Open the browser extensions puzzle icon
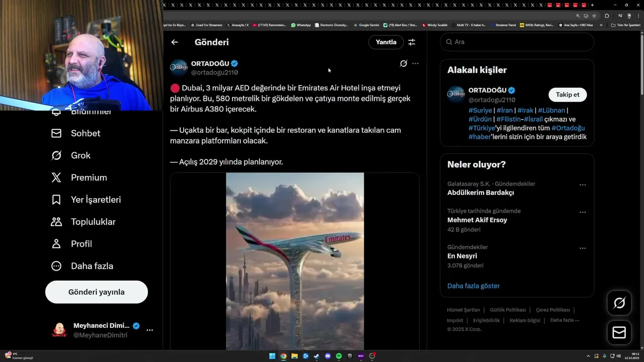Screen dimensions: 644x362 (x=607, y=16)
